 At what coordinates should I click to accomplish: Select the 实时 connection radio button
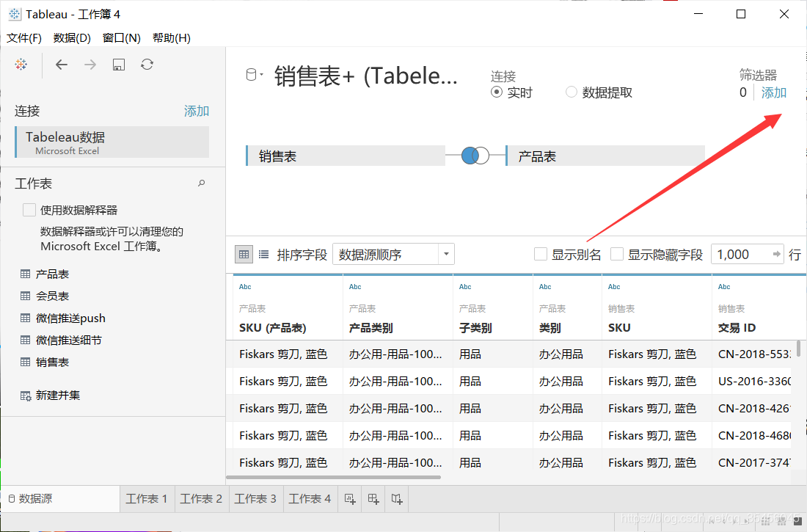497,92
